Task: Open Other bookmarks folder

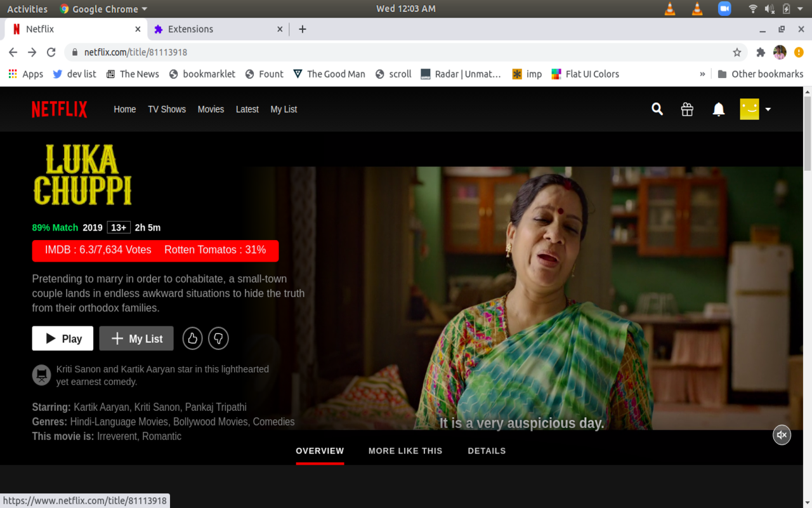Action: point(760,74)
